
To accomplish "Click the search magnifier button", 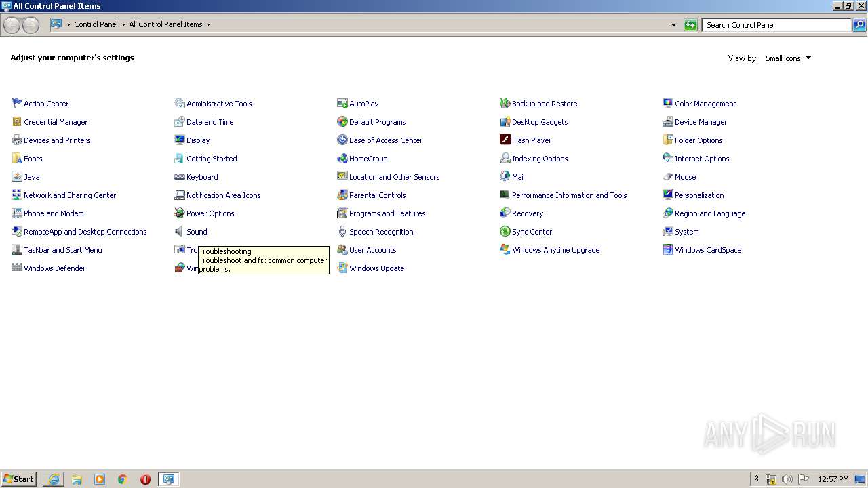I will 859,25.
